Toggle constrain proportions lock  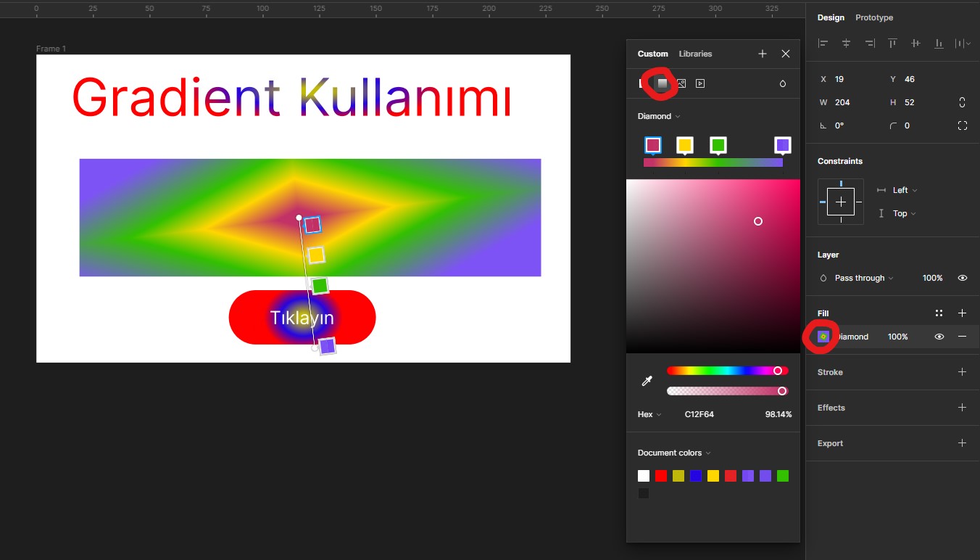[963, 102]
